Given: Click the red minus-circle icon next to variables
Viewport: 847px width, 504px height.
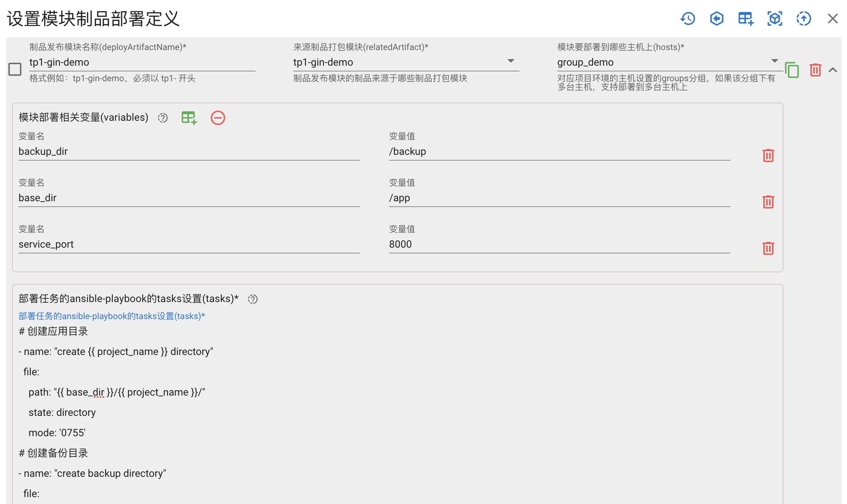Looking at the screenshot, I should 218,117.
